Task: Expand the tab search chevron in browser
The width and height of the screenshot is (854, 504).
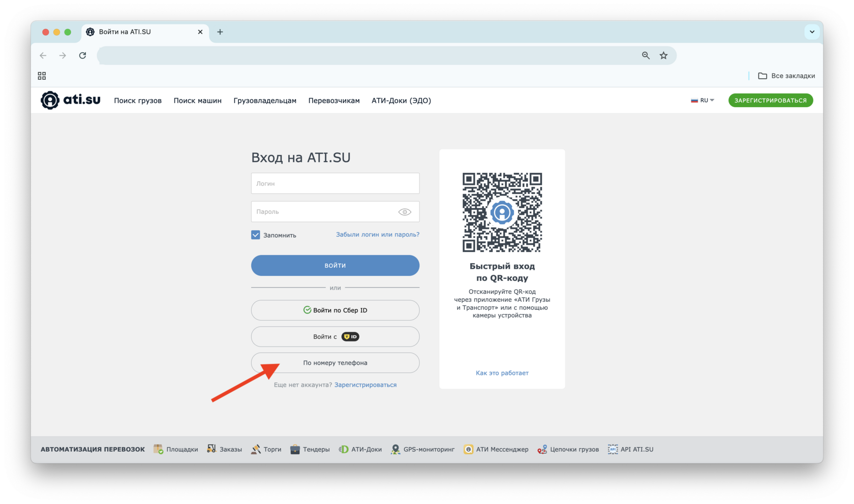Action: 812,31
